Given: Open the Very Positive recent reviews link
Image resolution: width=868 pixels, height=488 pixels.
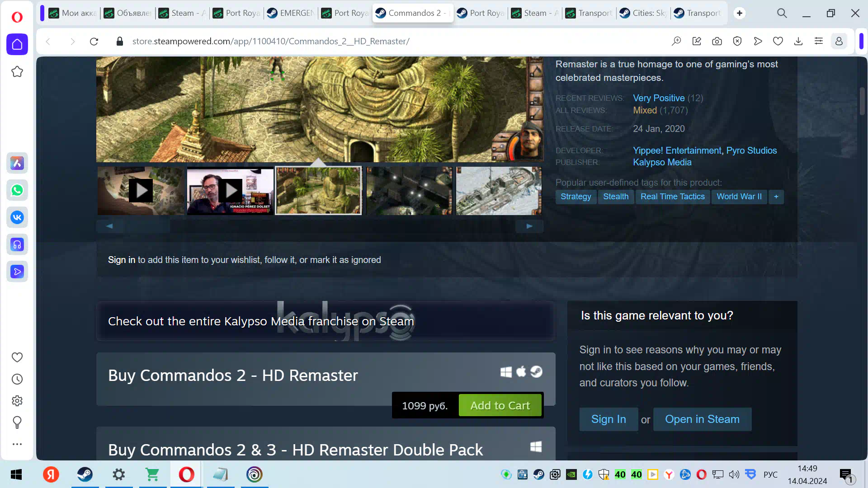Looking at the screenshot, I should click(x=659, y=98).
